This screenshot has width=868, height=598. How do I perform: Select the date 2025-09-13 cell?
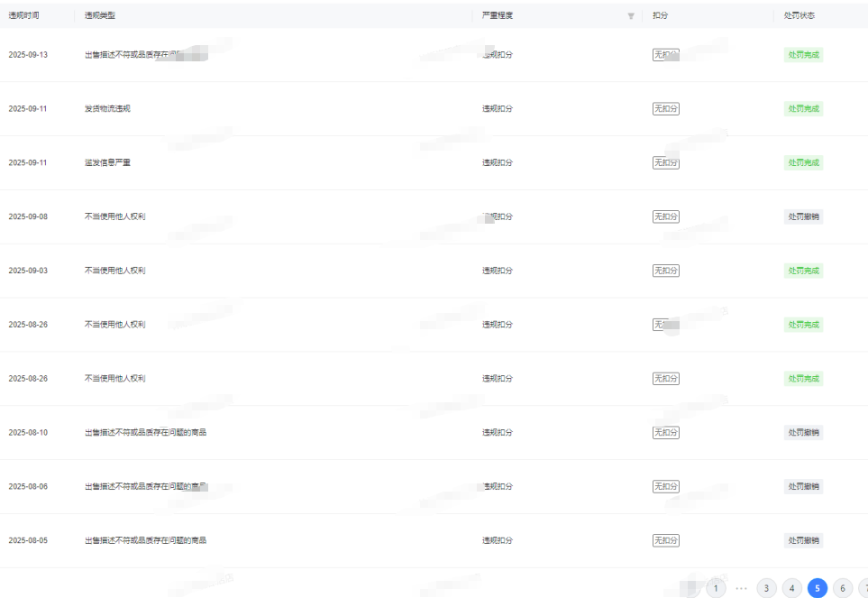[28, 55]
